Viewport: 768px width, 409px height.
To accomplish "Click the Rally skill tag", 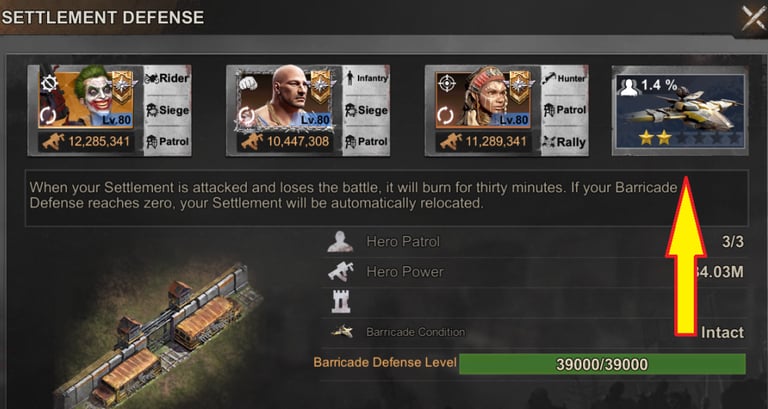I will pyautogui.click(x=565, y=142).
